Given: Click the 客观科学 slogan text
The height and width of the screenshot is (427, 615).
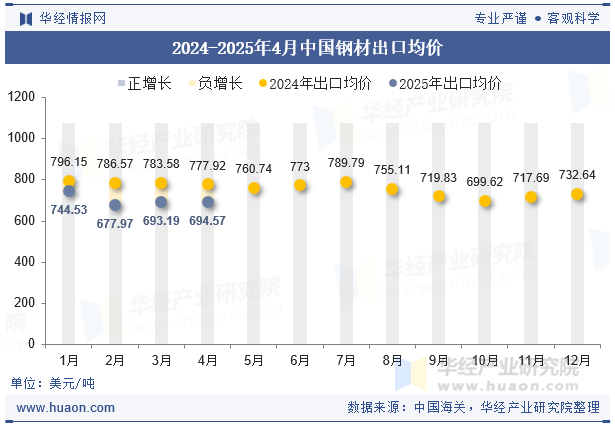Looking at the screenshot, I should pyautogui.click(x=573, y=18).
